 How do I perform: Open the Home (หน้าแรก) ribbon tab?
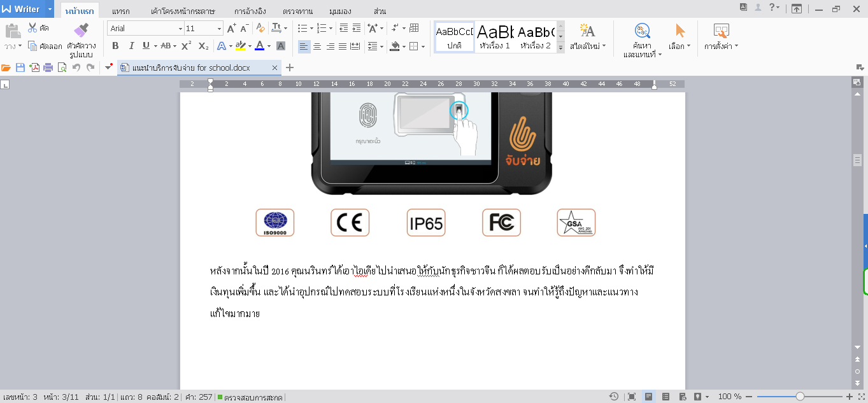[80, 11]
